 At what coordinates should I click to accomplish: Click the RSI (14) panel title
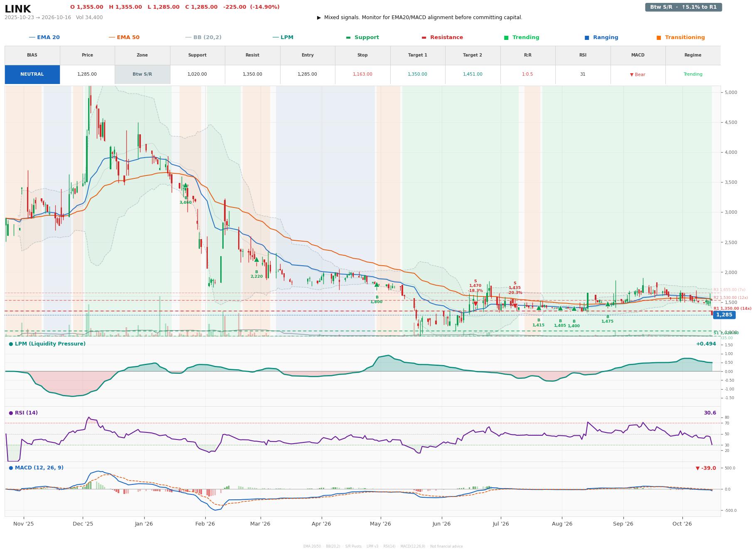23,413
